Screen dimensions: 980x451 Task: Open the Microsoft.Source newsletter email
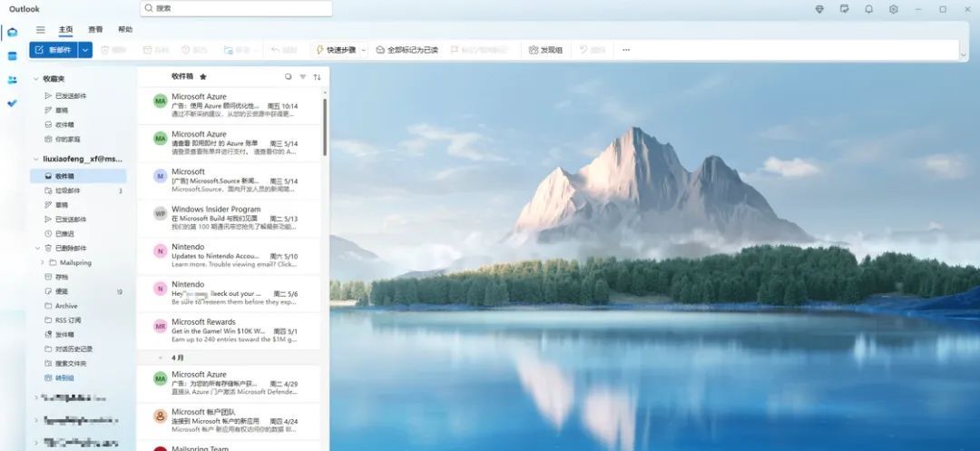(229, 181)
